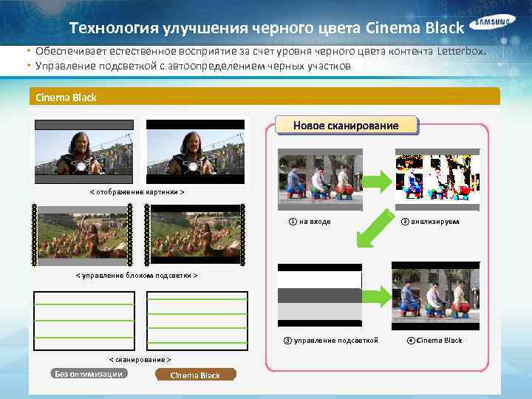Click the scanning diagram with four green lines
The width and height of the screenshot is (532, 399).
coord(197,321)
